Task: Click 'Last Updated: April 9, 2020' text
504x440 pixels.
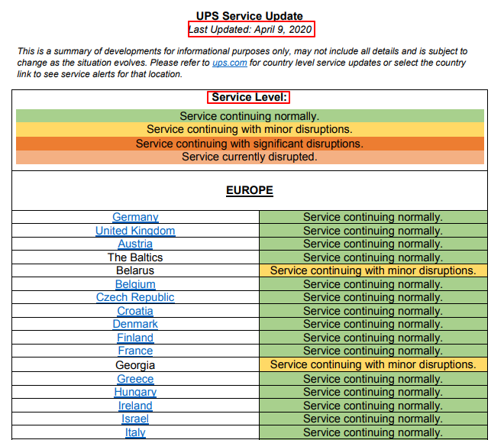Action: (250, 29)
